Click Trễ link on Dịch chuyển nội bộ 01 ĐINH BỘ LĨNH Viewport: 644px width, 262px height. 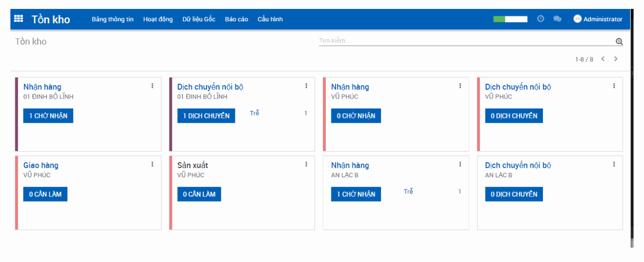[255, 113]
